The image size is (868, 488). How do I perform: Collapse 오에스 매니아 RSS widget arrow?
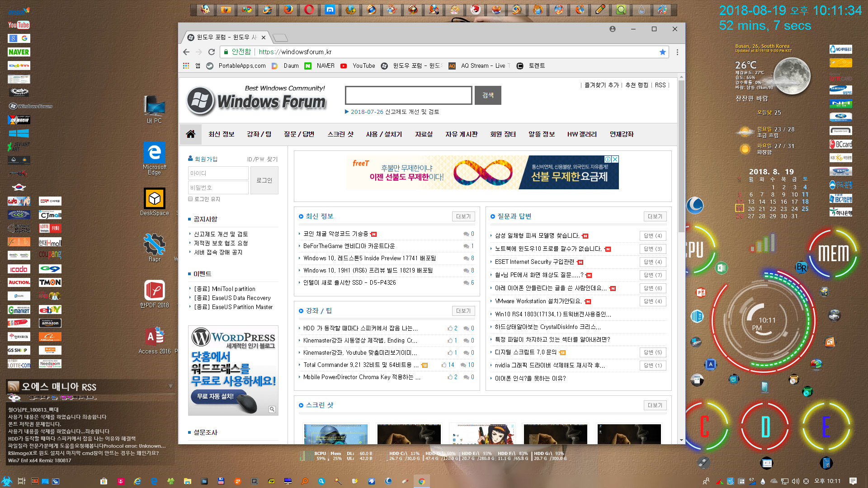[x=170, y=386]
